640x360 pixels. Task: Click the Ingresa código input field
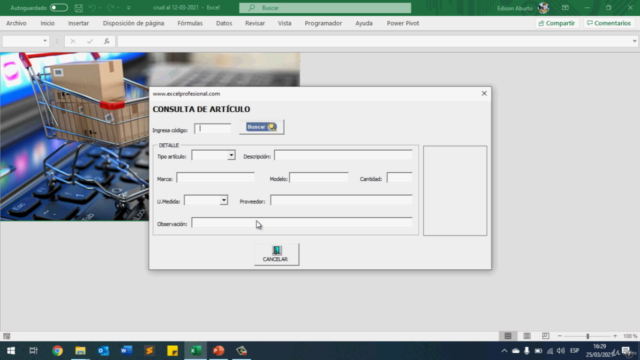click(213, 129)
